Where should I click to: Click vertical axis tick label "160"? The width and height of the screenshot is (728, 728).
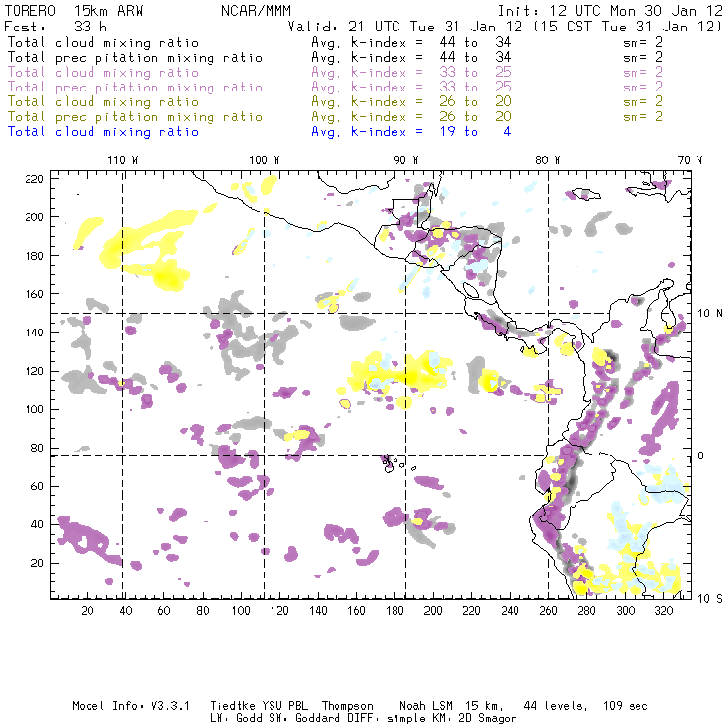34,294
